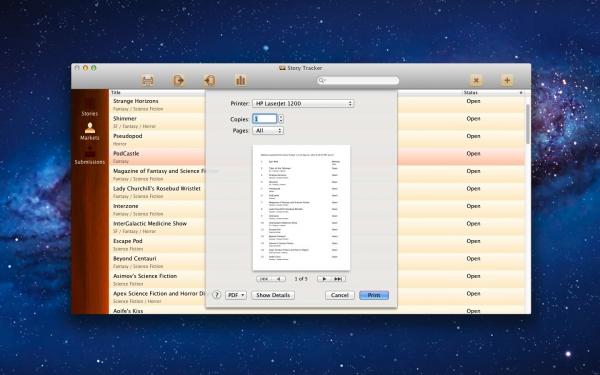Click the print preview page thumbnail
The width and height of the screenshot is (600, 375).
[301, 208]
